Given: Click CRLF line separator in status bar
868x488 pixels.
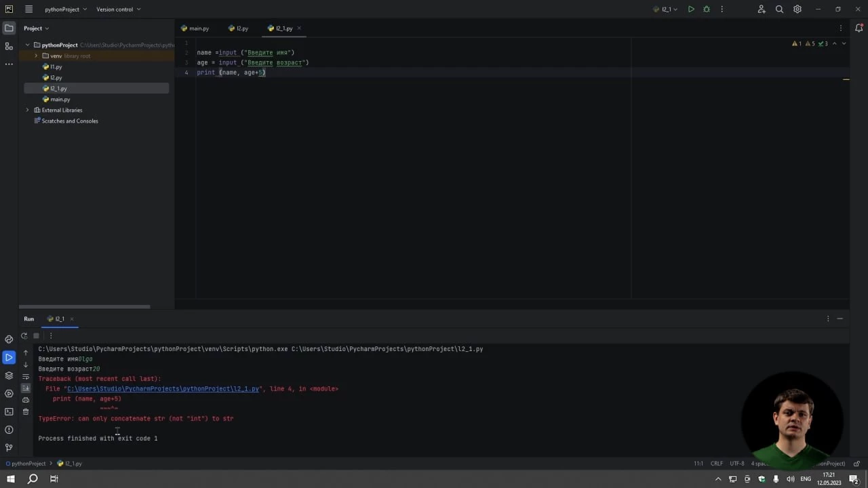Looking at the screenshot, I should (x=717, y=464).
